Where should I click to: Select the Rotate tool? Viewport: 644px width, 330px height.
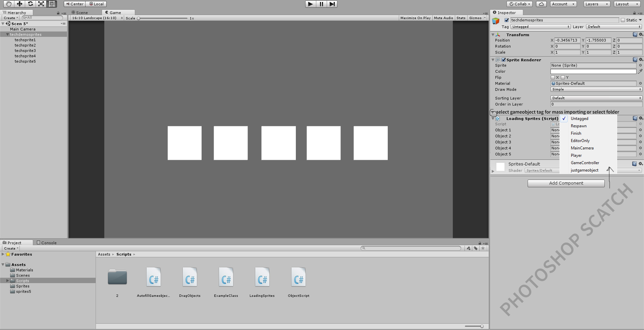(30, 4)
